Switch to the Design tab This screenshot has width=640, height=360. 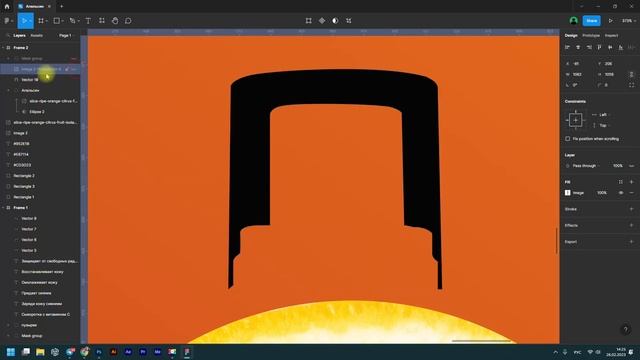(x=571, y=36)
